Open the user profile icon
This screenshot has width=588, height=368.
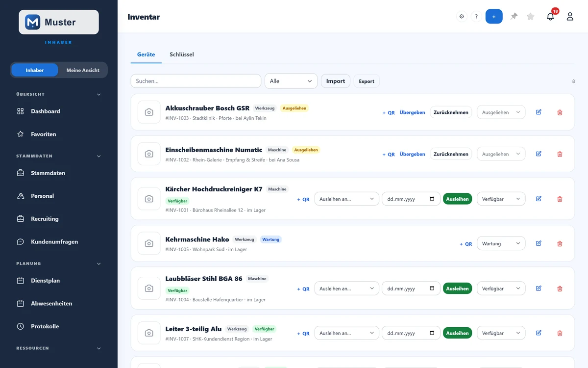570,17
